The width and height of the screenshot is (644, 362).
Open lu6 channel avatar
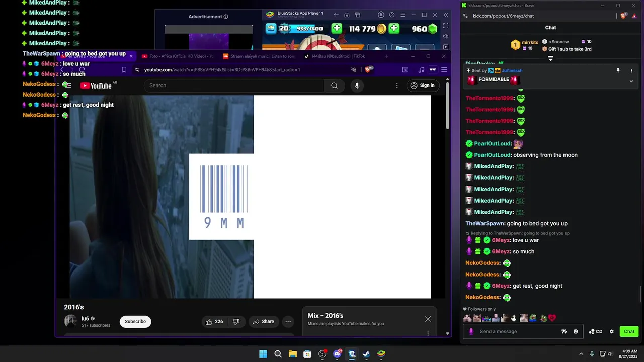click(x=70, y=321)
